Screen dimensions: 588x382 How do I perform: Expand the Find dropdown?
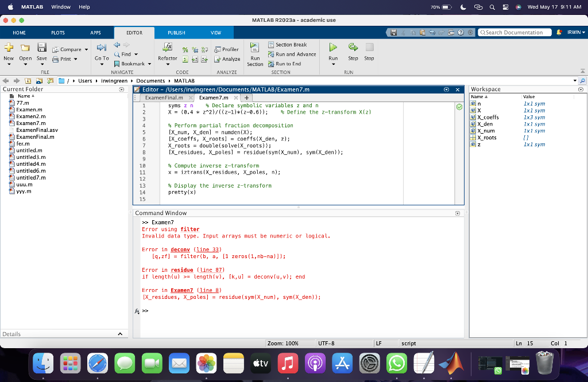click(x=136, y=54)
